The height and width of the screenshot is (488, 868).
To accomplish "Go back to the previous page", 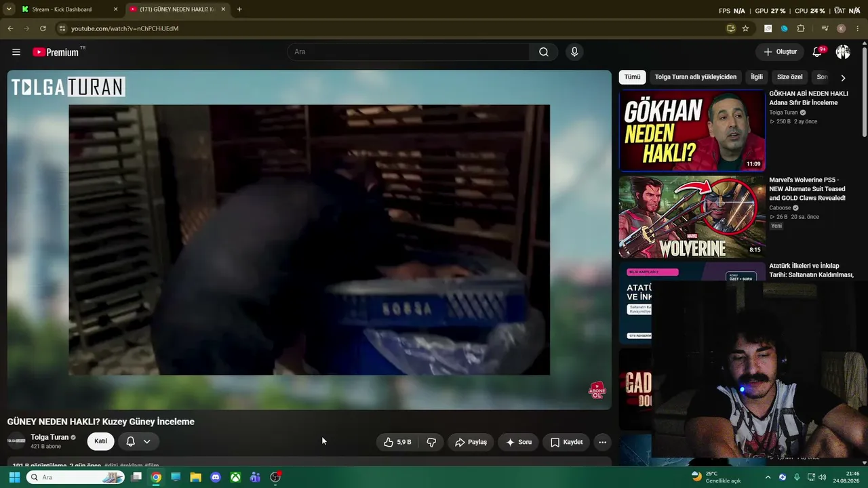I will pos(10,28).
